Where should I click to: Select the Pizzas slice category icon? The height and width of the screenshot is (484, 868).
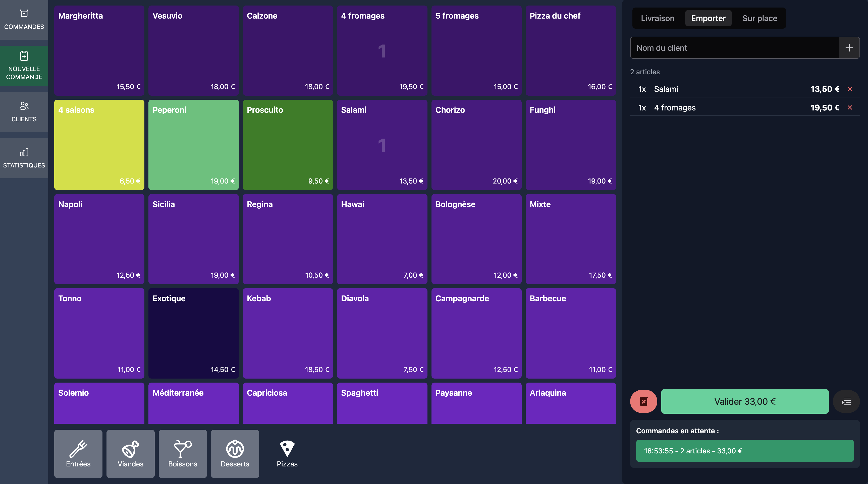[x=287, y=453]
